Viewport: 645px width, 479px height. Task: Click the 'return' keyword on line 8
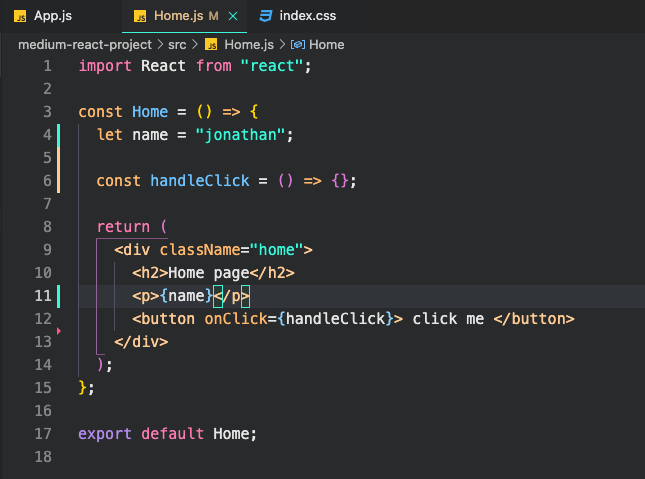pos(123,227)
